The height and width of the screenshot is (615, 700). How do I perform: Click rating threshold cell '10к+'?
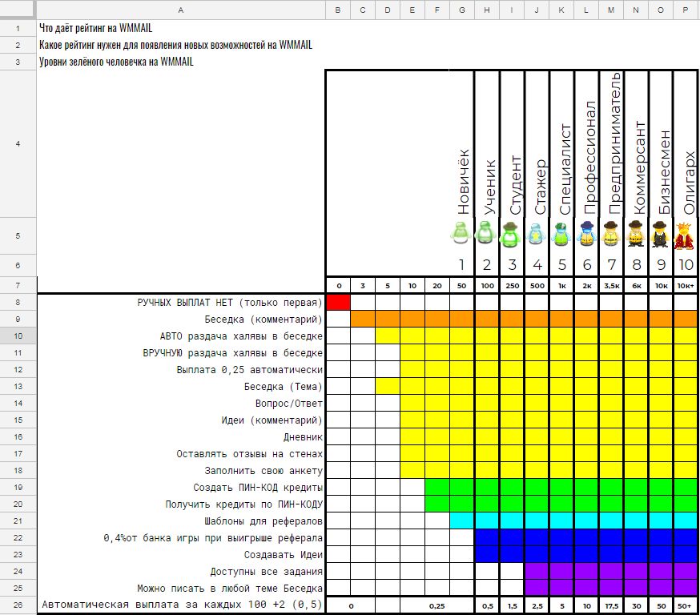tap(686, 286)
